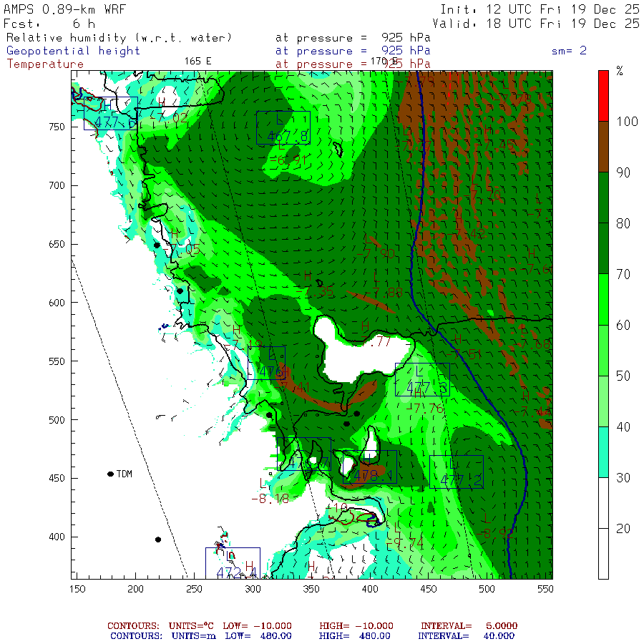This screenshot has height=644, width=644.
Task: Click the 'Valid: 18 UTC Fri 19 Dec 25' line
Action: click(x=536, y=24)
